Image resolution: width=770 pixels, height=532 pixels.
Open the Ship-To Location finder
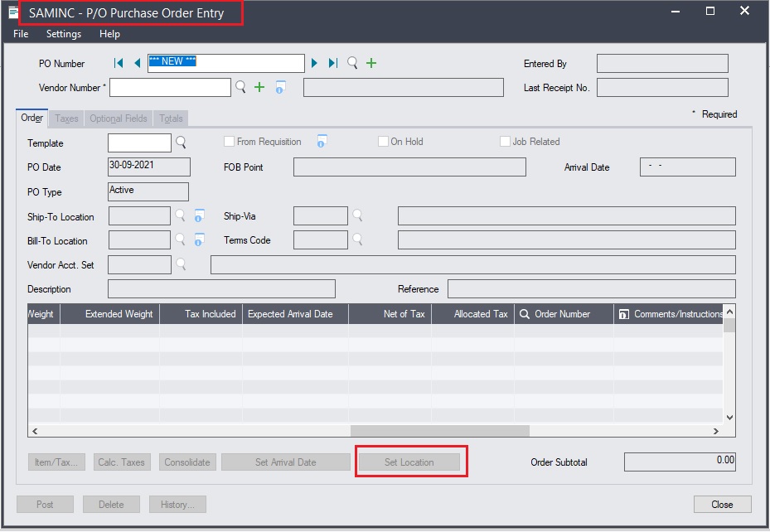[x=180, y=215]
